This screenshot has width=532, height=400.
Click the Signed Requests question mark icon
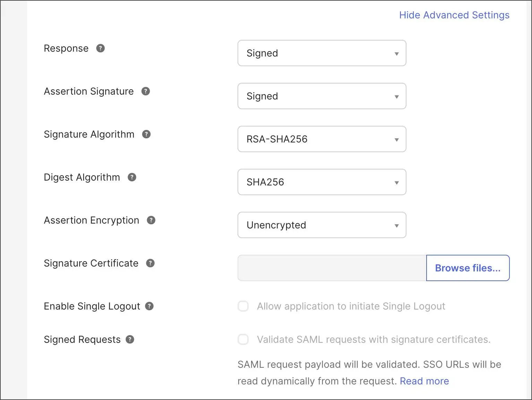point(130,339)
